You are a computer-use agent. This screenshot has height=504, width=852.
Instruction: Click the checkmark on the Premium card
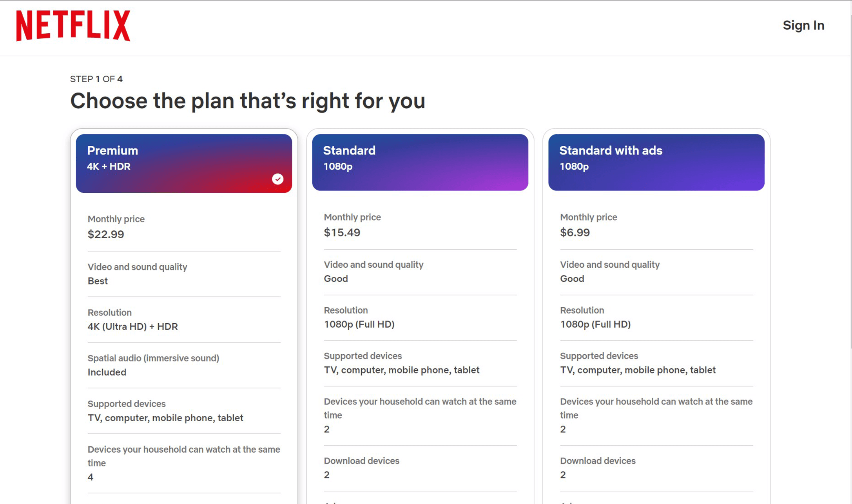277,179
